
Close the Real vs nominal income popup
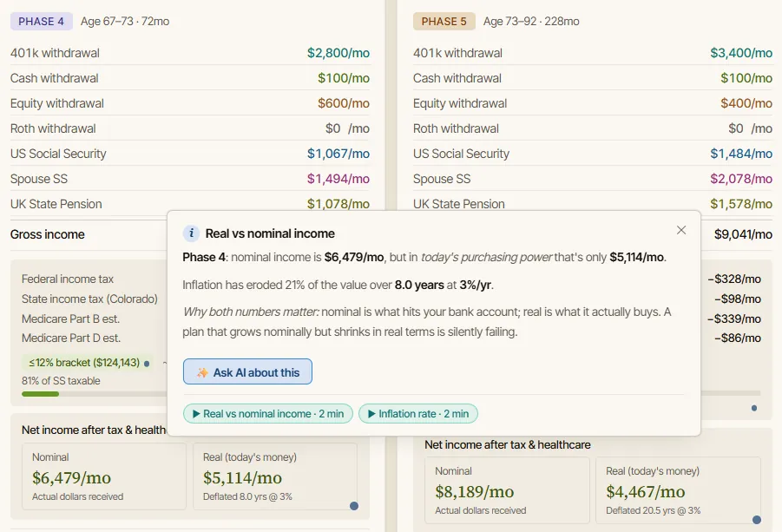click(681, 230)
